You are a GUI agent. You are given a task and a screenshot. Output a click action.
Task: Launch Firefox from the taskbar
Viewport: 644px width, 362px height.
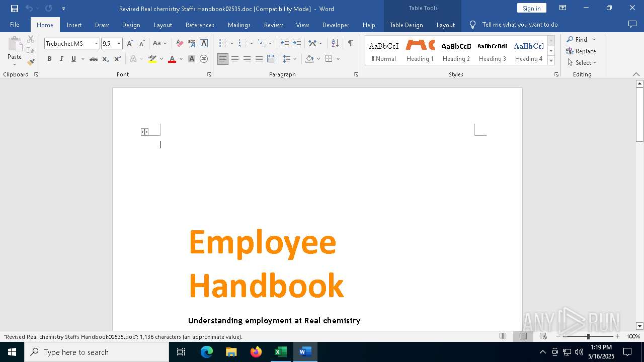click(x=256, y=352)
